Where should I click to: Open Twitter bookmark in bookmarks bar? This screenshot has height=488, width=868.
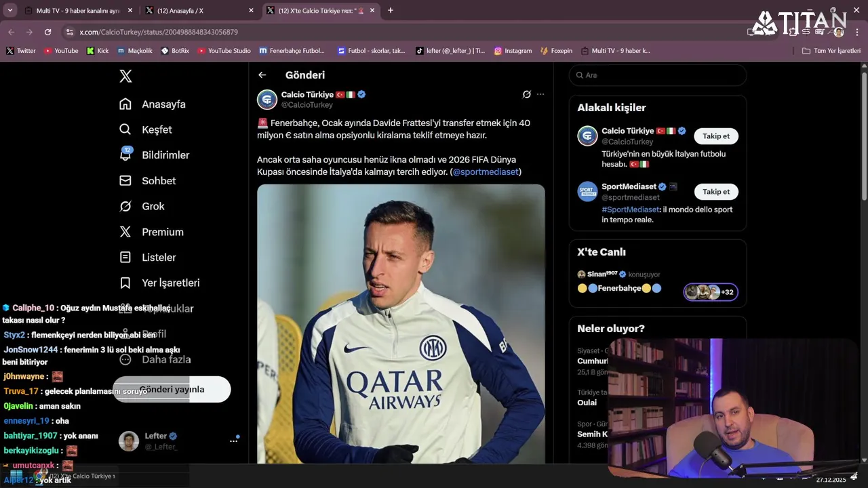[21, 51]
